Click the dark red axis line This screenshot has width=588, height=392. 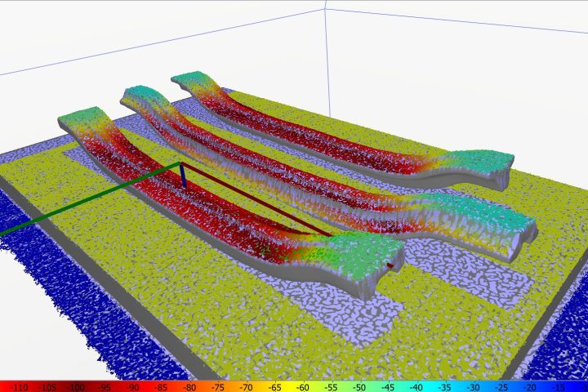(x=261, y=203)
